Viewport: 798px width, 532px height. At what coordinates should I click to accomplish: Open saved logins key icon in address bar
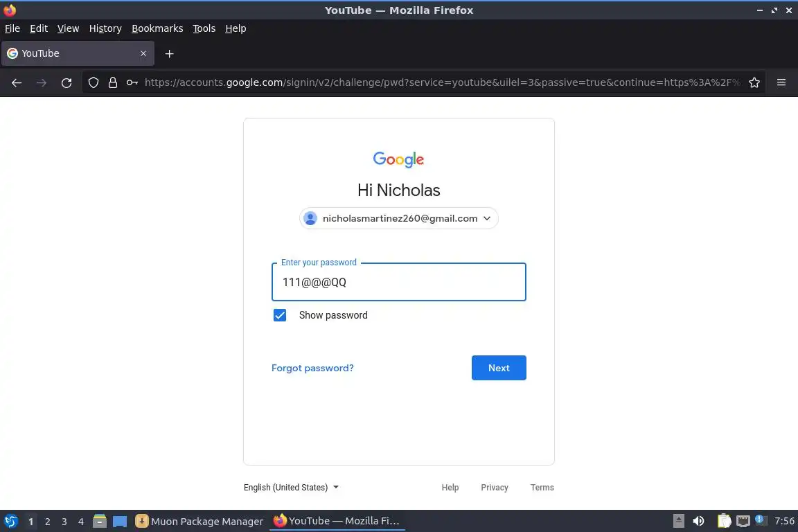point(132,82)
